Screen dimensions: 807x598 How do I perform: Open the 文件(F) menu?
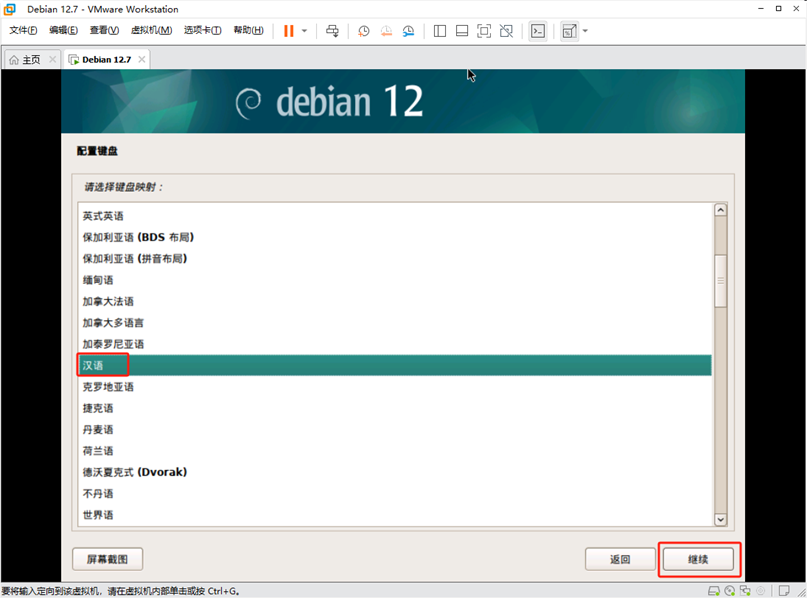point(23,30)
